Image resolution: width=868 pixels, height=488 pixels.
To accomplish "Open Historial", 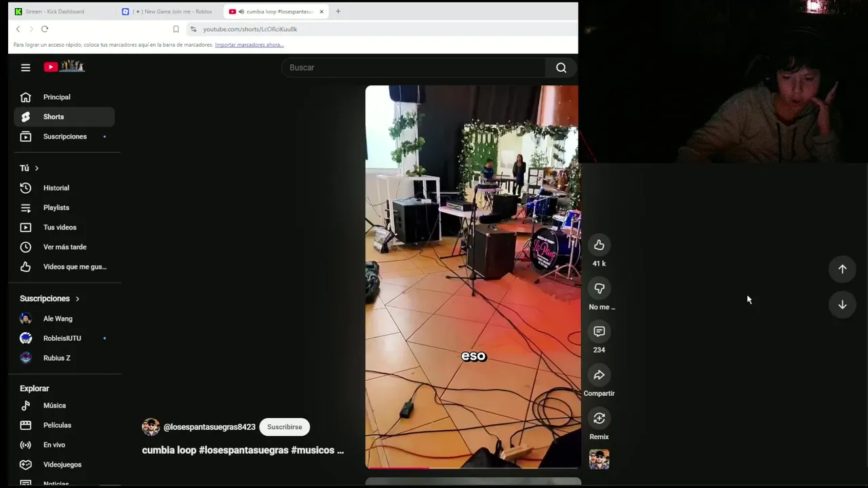I will (x=64, y=188).
